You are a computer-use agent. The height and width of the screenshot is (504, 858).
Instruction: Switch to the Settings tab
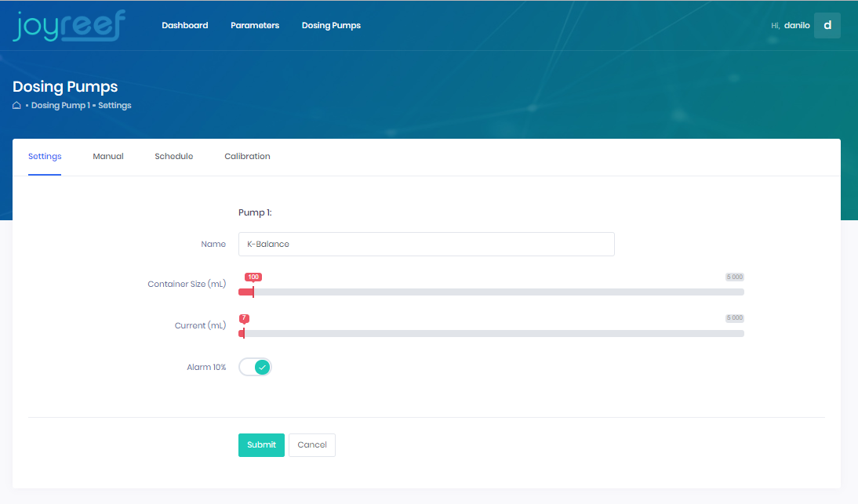click(45, 156)
